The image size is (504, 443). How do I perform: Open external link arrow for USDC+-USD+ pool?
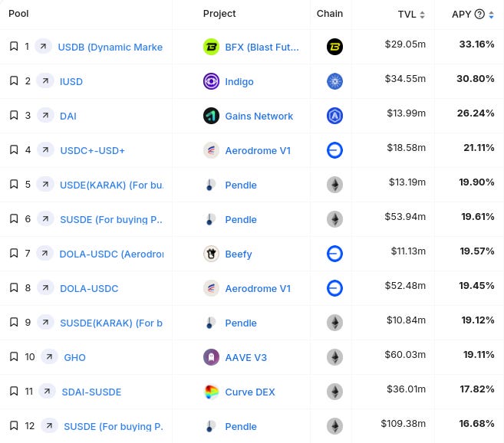[x=45, y=149]
